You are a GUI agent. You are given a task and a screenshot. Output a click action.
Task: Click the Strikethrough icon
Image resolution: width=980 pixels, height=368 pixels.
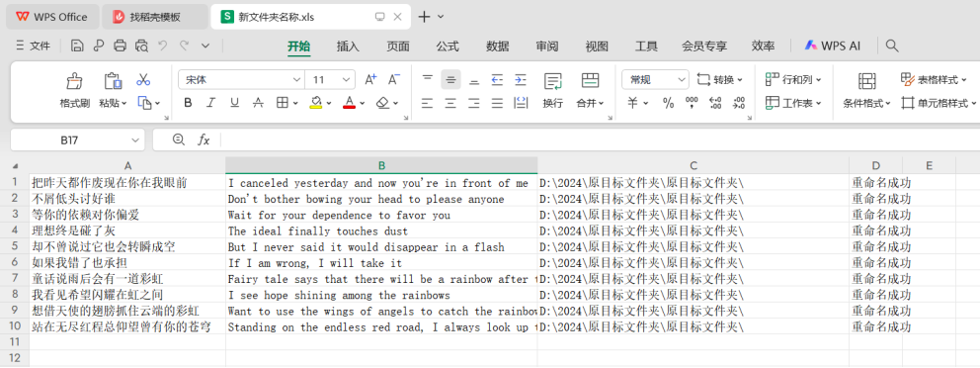click(258, 103)
